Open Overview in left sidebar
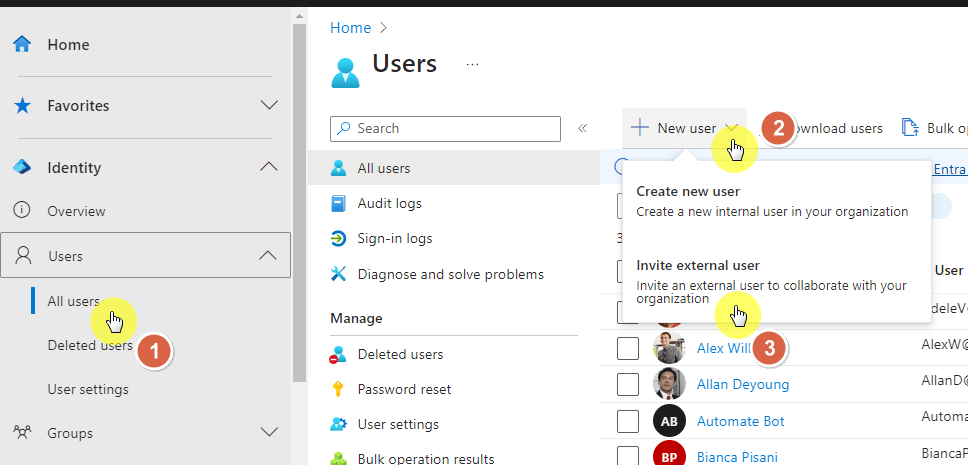This screenshot has height=465, width=968. (x=77, y=211)
